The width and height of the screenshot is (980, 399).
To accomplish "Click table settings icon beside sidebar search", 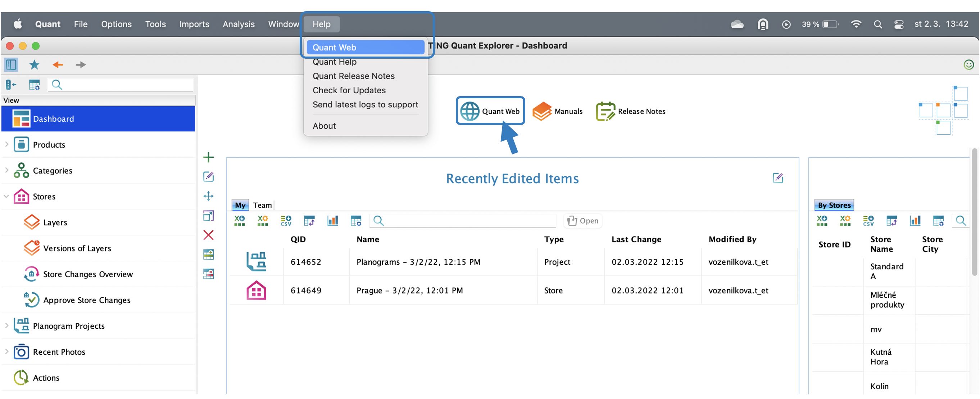I will [34, 85].
